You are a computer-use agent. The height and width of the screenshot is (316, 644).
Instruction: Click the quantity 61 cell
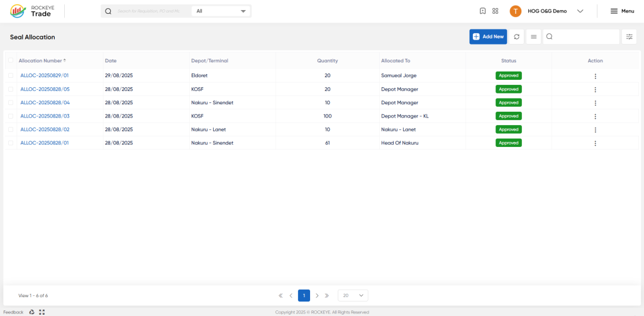click(x=327, y=143)
